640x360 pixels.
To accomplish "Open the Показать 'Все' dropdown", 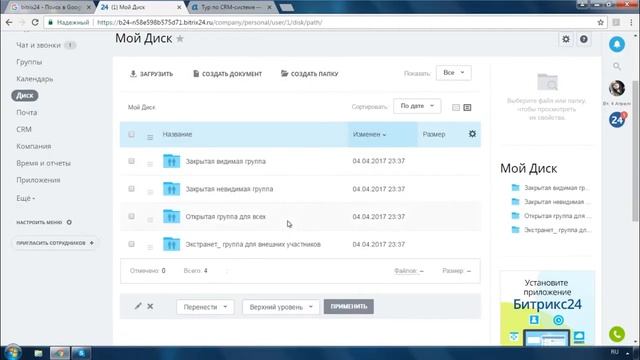I will 453,73.
